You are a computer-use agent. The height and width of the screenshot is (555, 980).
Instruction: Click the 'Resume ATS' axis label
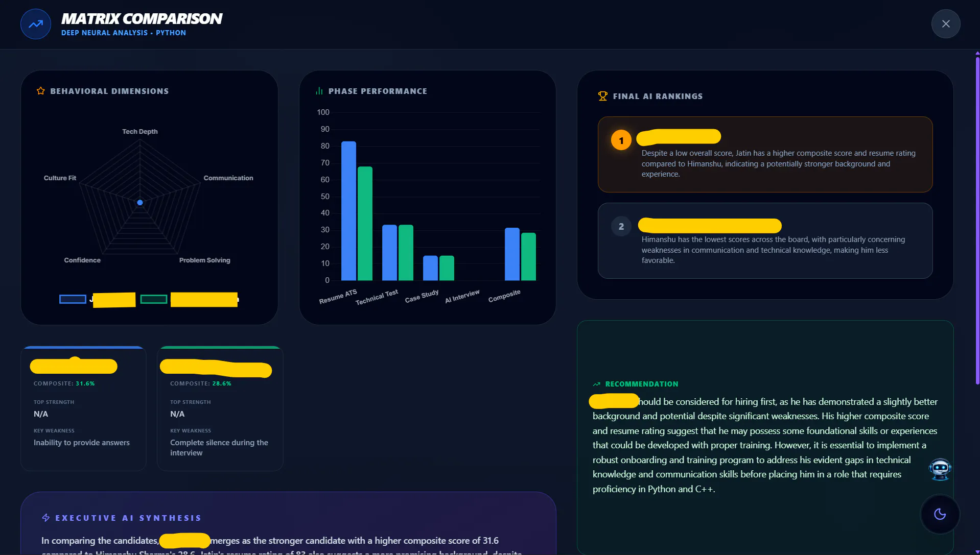[x=338, y=297]
